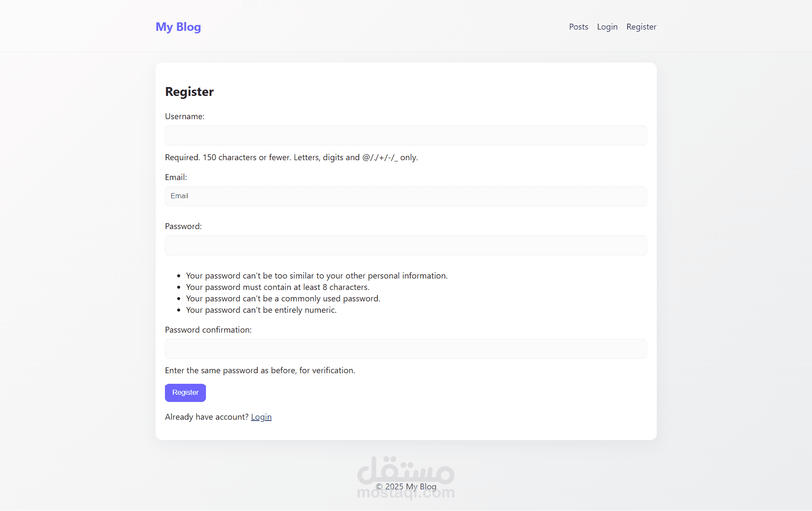Viewport: 812px width, 511px height.
Task: Open the My Blog logo link
Action: pyautogui.click(x=178, y=27)
